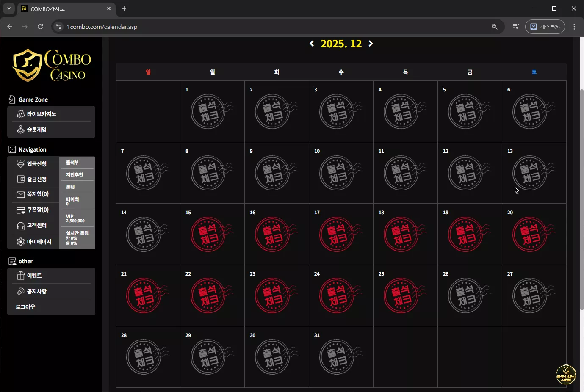Open 슬롯게임 slot games menu

point(51,130)
